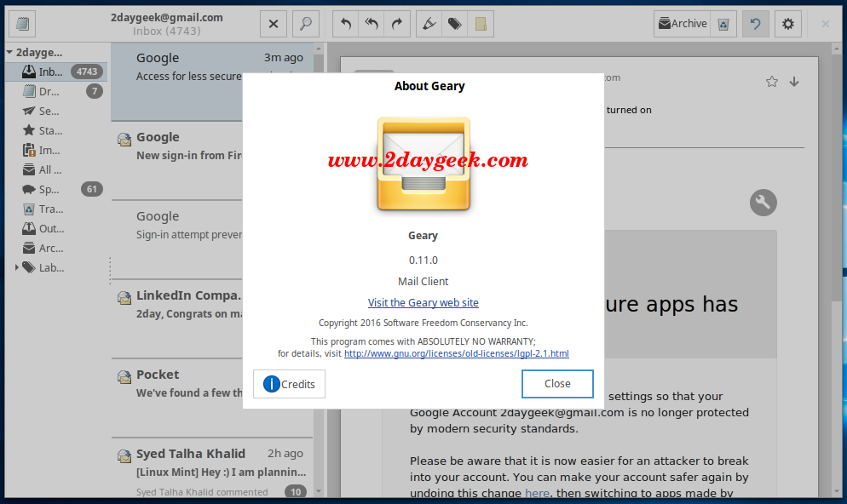This screenshot has width=847, height=504.
Task: Open the Credits in About Geary
Action: 289,384
